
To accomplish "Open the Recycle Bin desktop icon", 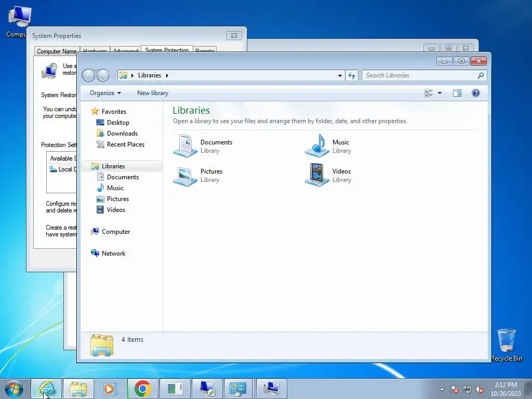I will (506, 345).
